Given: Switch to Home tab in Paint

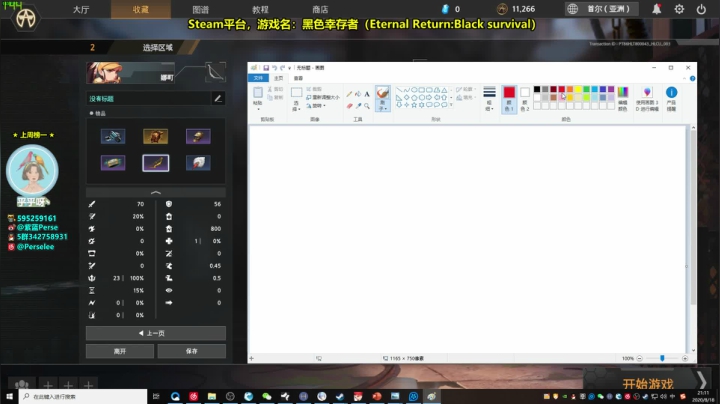Looking at the screenshot, I should 279,78.
